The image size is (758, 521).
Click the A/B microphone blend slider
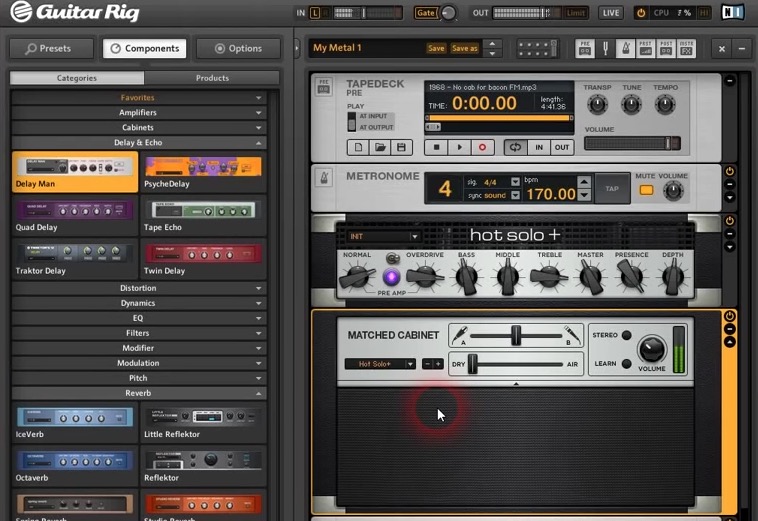coord(516,335)
